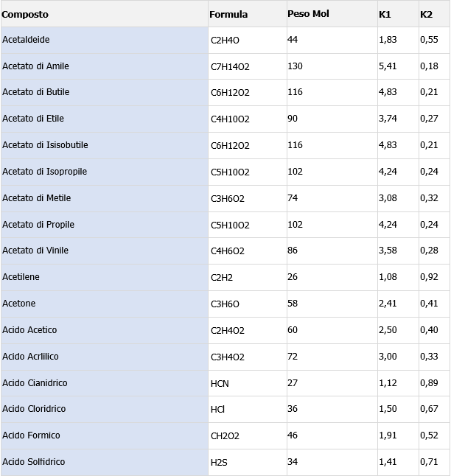Click the HCN formula cell
Screen dimensions: 451x476
[x=220, y=383]
